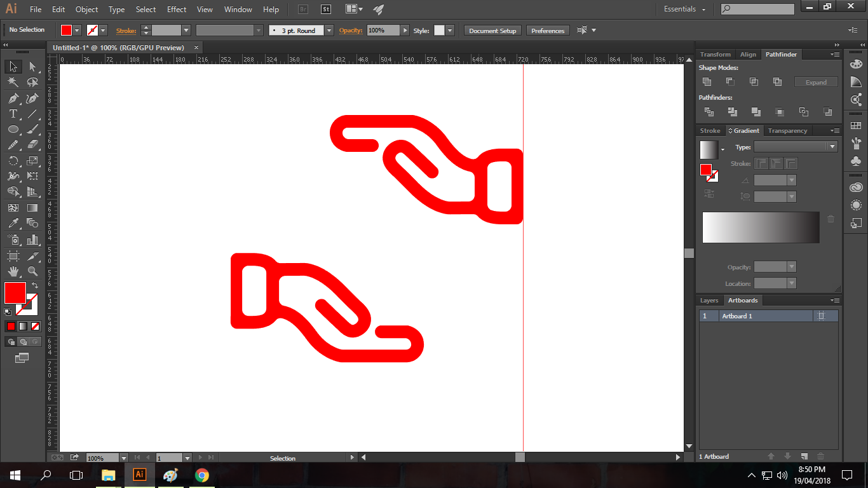868x488 pixels.
Task: Click Minus Front shape mode icon
Action: (730, 82)
